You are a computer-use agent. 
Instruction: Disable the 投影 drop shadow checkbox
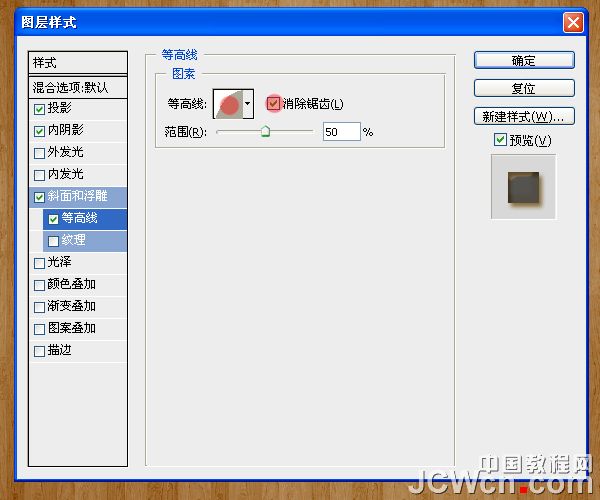[39, 109]
